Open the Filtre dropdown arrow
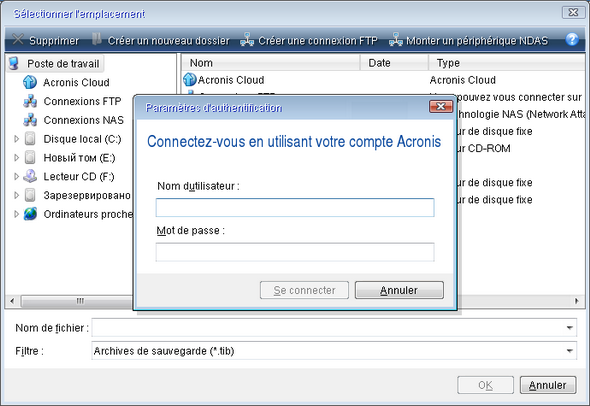The image size is (590, 406). pos(570,351)
